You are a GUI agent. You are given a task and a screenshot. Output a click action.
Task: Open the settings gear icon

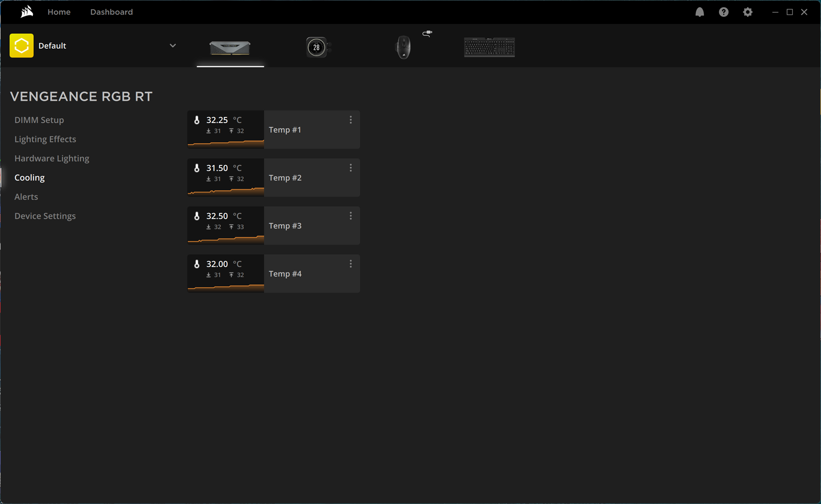[x=748, y=12]
